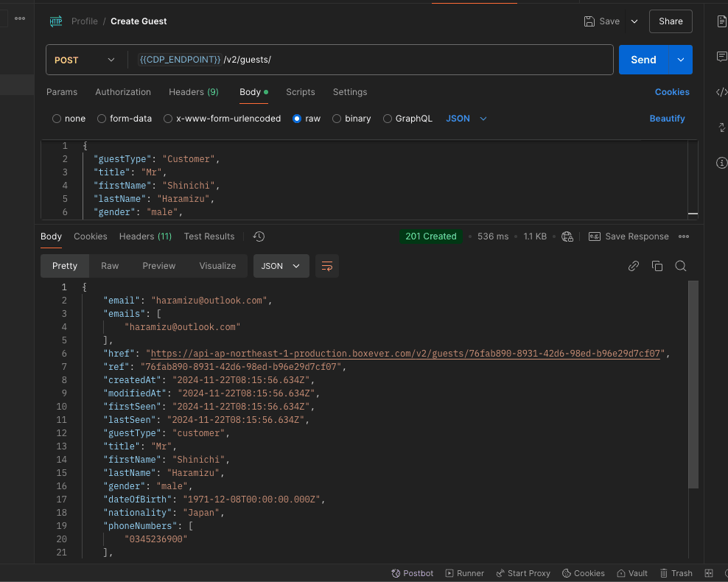728x582 pixels.
Task: Open the POST method dropdown
Action: pos(84,60)
